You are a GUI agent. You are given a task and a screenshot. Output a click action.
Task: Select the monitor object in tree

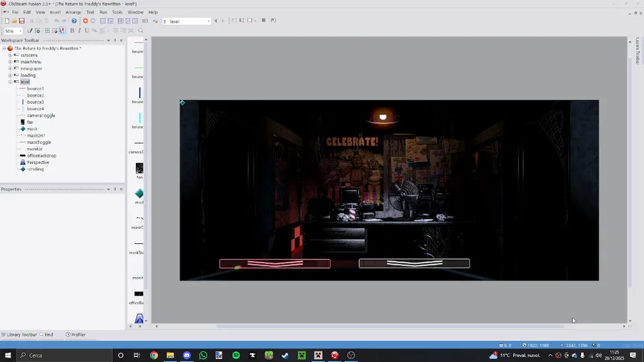click(x=34, y=149)
